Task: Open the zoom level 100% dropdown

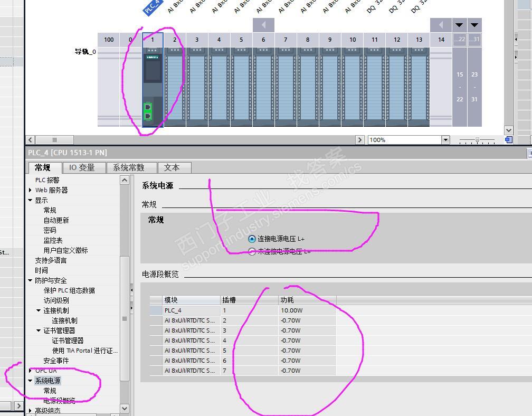Action: coord(445,140)
